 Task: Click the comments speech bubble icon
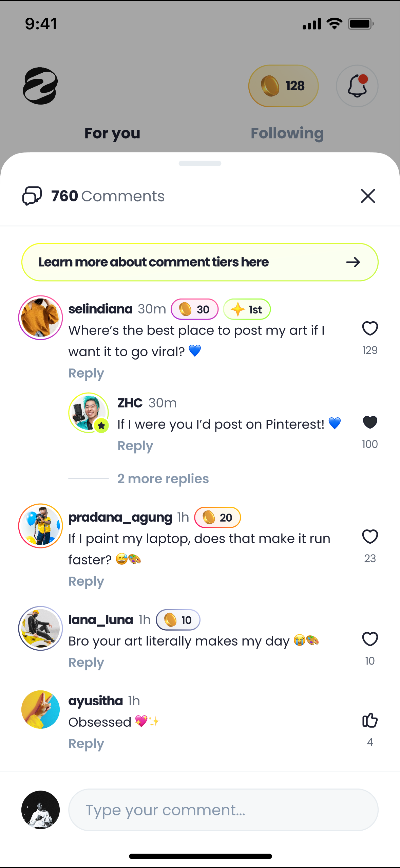pyautogui.click(x=31, y=196)
